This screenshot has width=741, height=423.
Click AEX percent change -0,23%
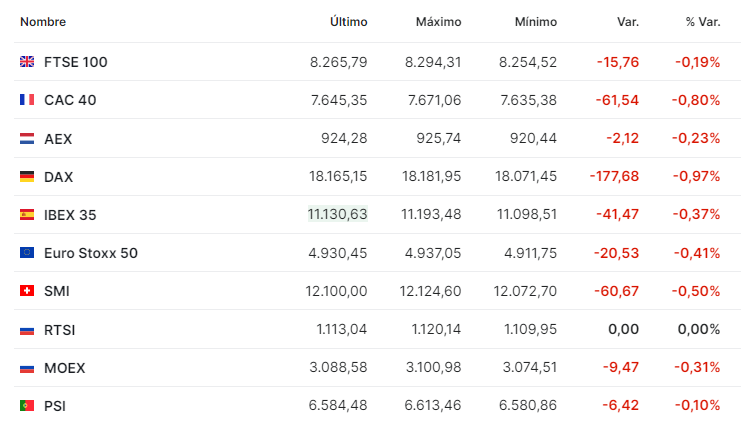pos(696,138)
